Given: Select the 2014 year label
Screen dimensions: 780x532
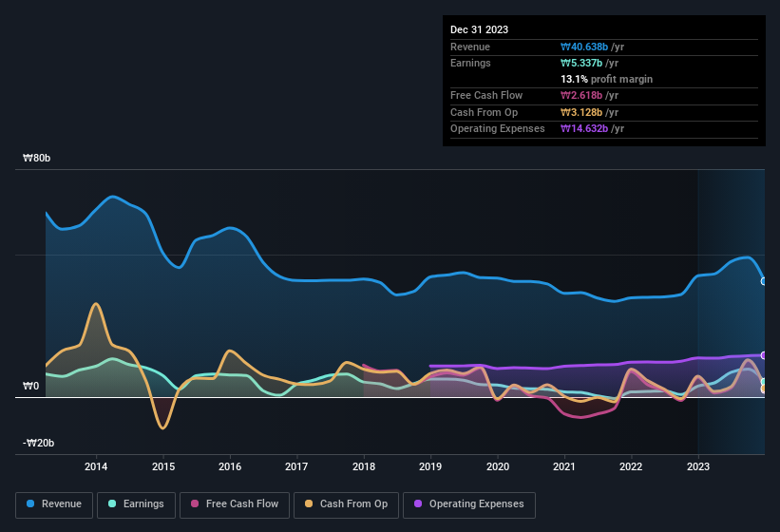Looking at the screenshot, I should click(96, 466).
